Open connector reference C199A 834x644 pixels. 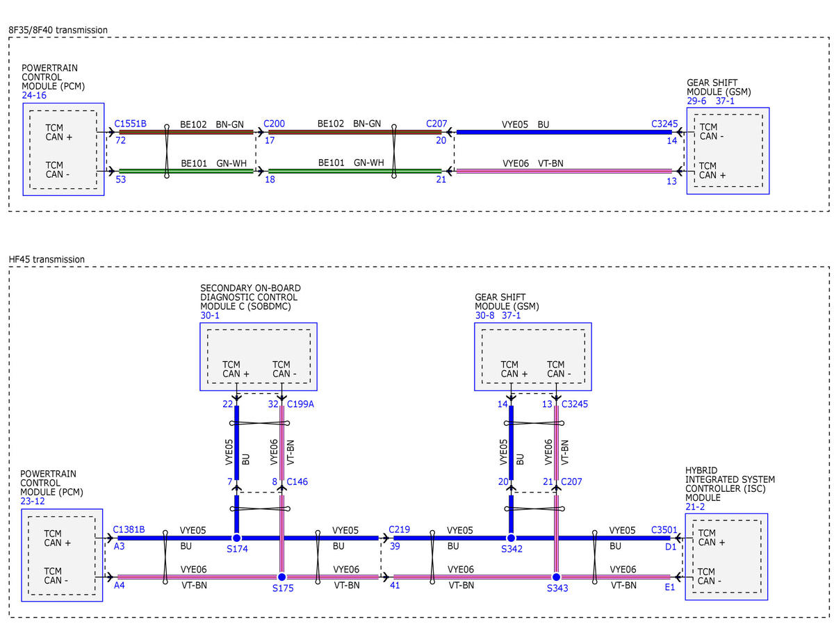tap(300, 404)
